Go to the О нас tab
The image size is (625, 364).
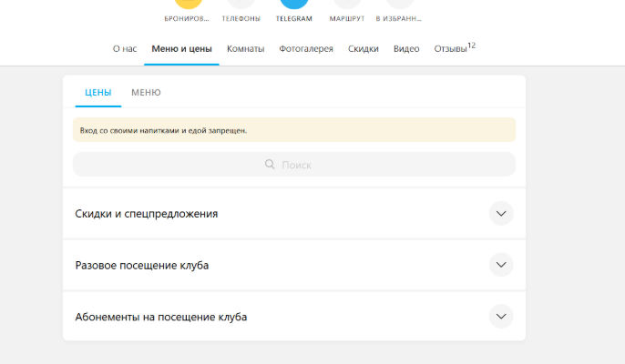(125, 48)
